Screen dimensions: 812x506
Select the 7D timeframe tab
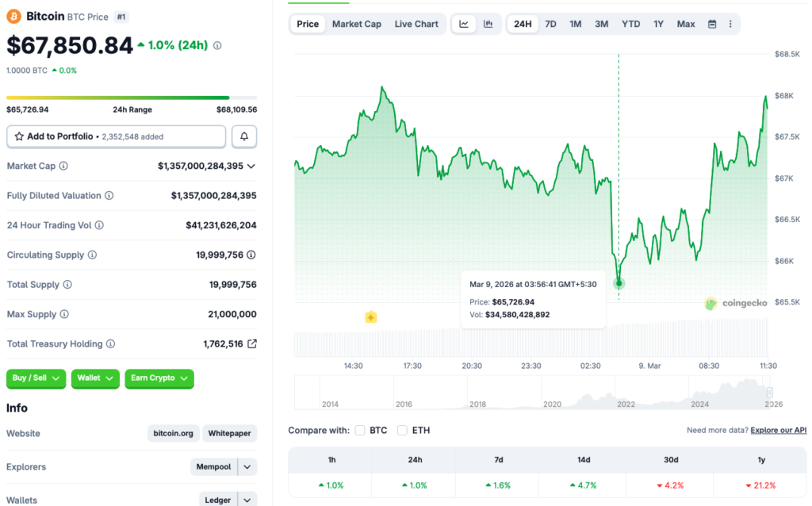pos(550,24)
